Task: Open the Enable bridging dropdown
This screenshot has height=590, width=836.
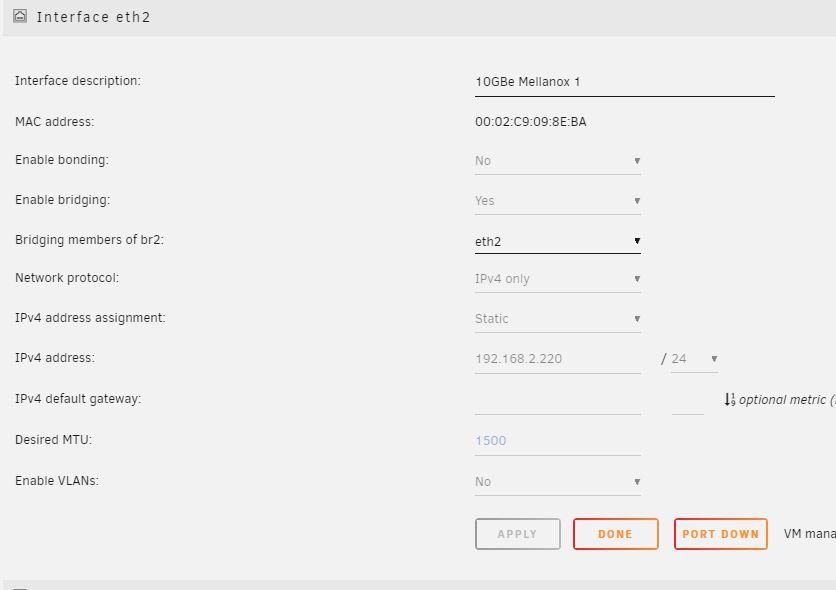Action: (557, 201)
